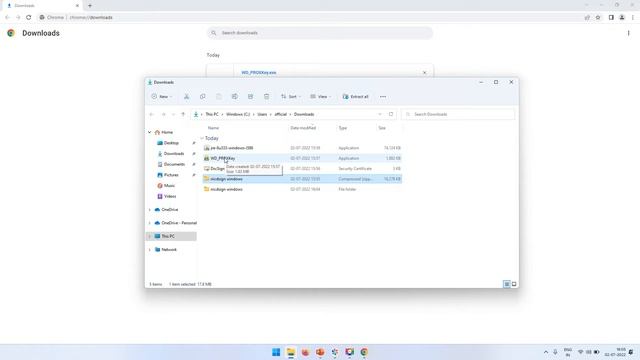The height and width of the screenshot is (360, 640).
Task: Sort files by Date modified column header
Action: tap(303, 128)
